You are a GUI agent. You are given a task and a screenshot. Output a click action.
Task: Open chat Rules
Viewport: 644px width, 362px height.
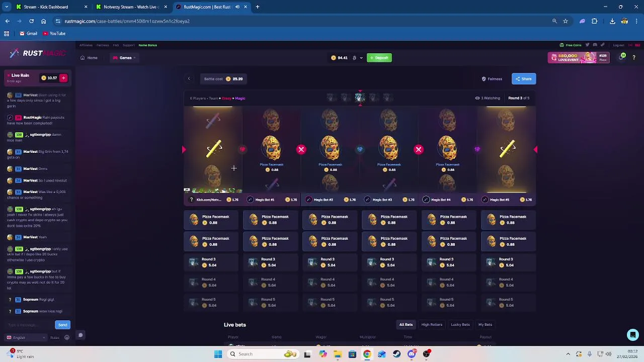55,338
